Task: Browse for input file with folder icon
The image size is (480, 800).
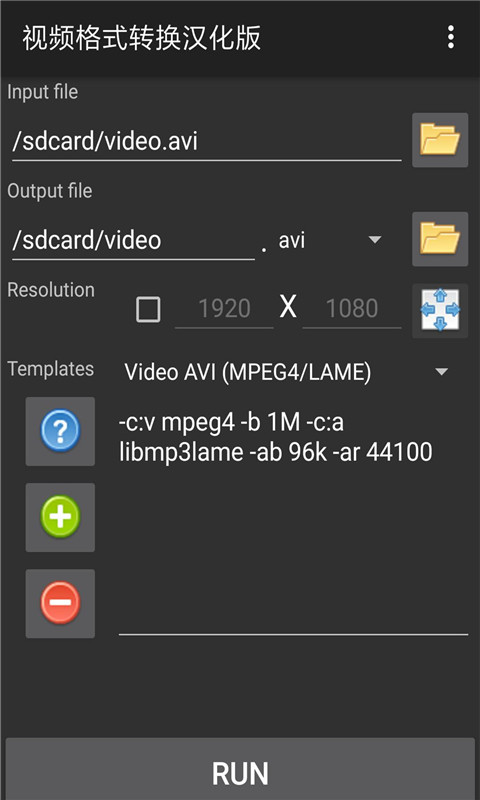Action: click(440, 140)
